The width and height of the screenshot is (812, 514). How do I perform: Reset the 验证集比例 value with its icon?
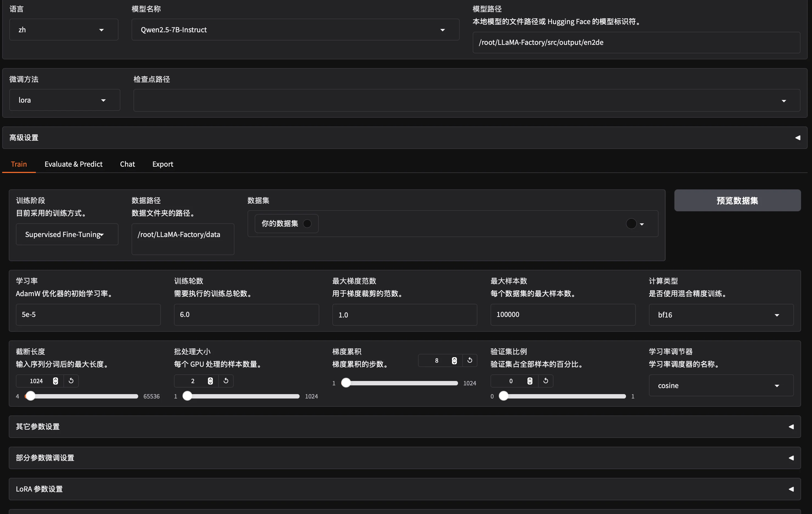click(x=546, y=381)
